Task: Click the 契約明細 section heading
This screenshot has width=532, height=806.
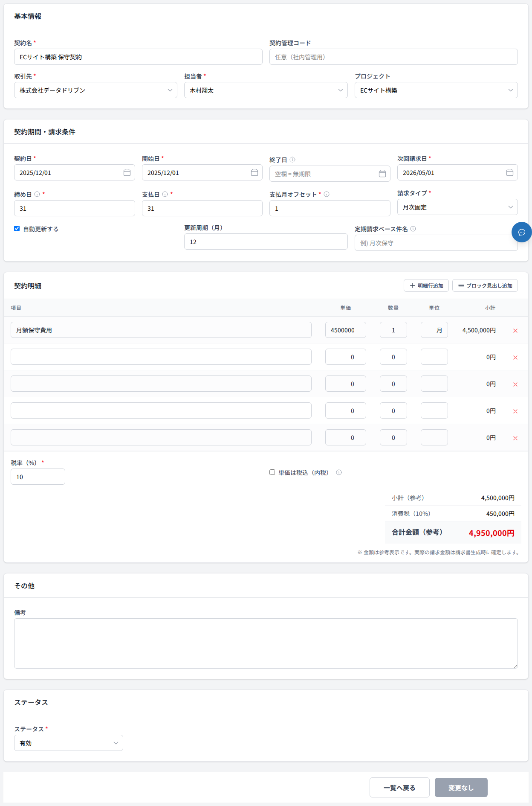Action: click(28, 286)
